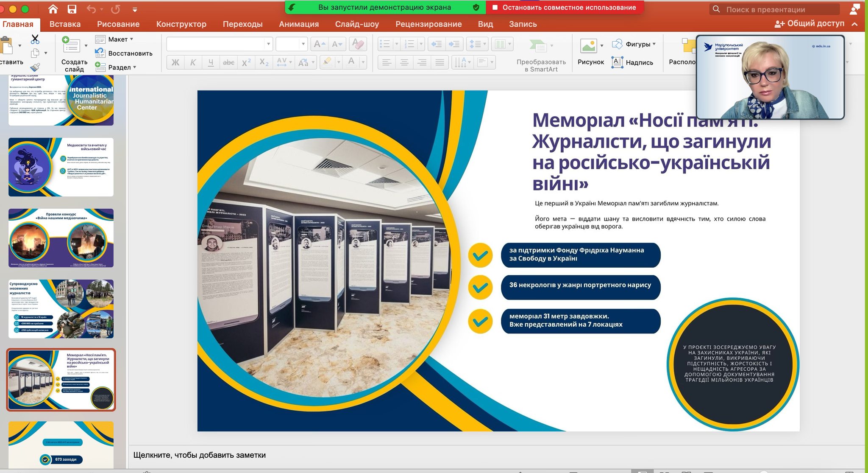
Task: Click the Save floppy disk icon
Action: (x=72, y=9)
